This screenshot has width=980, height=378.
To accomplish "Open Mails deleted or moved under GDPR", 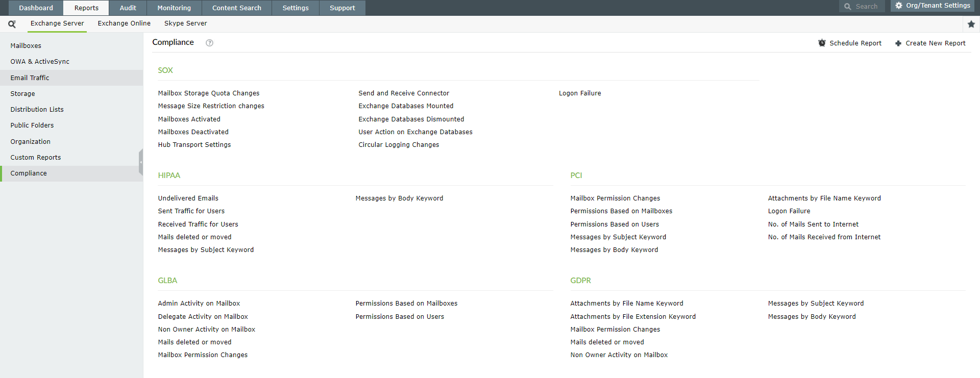I will click(x=607, y=342).
